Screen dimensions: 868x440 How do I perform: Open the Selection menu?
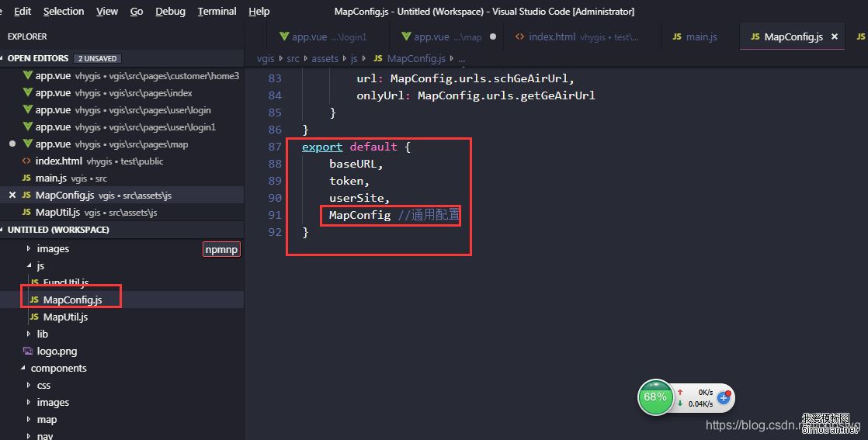click(64, 11)
